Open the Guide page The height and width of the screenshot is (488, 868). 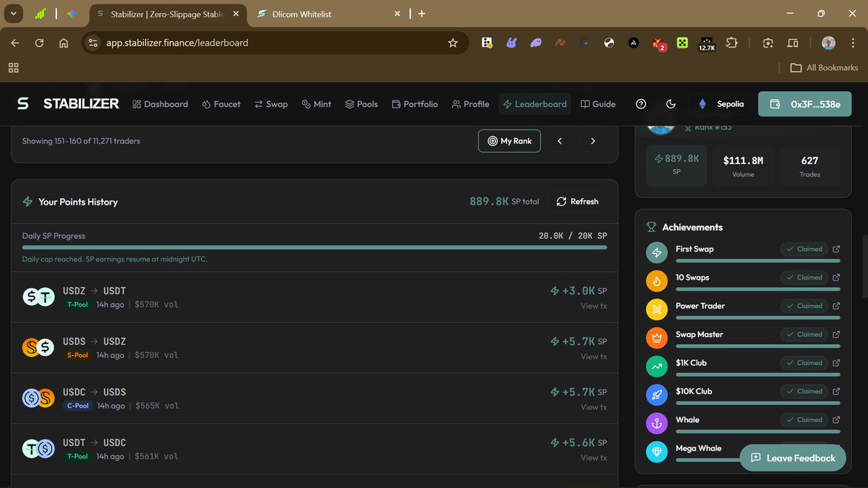pos(598,104)
